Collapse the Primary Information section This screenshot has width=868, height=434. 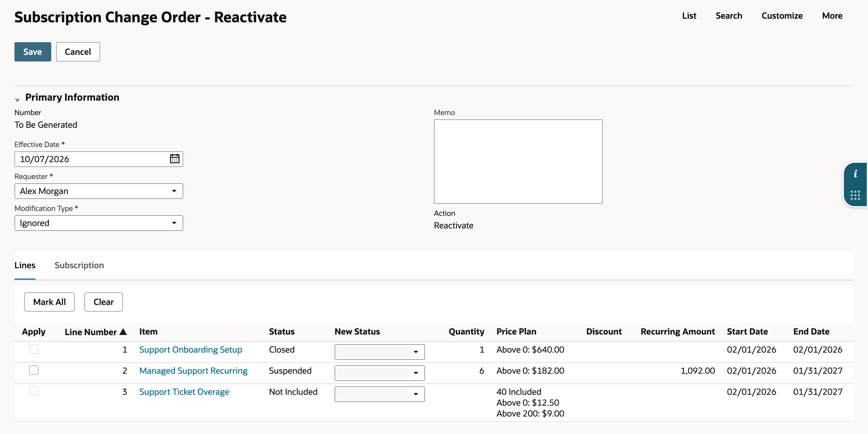tap(17, 100)
